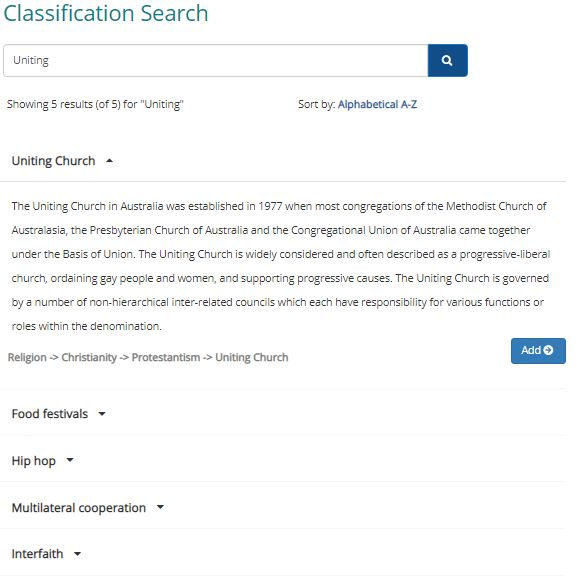Image resolution: width=582 pixels, height=577 pixels.
Task: Click Uniting Church in the breadcrumb path
Action: [x=252, y=357]
